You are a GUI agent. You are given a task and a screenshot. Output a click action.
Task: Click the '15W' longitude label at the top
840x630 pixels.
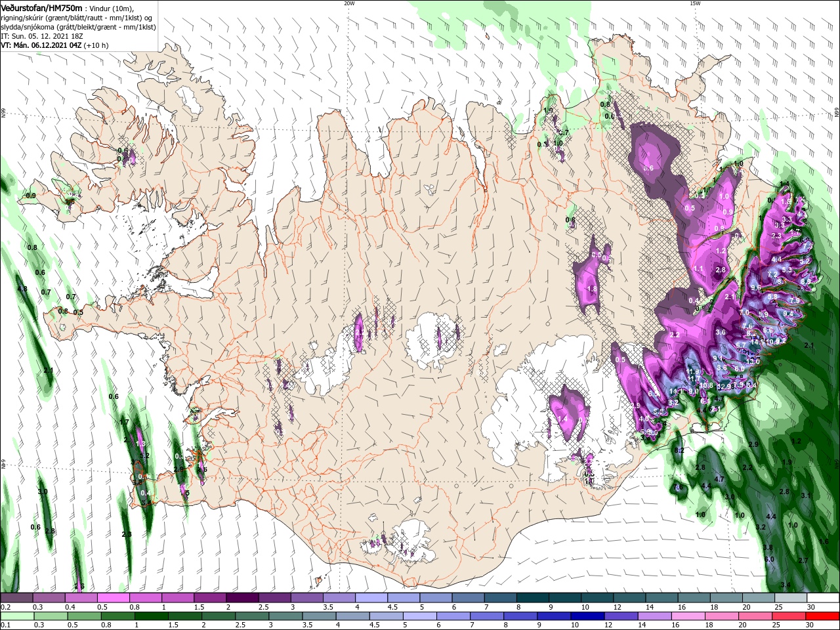click(x=695, y=3)
